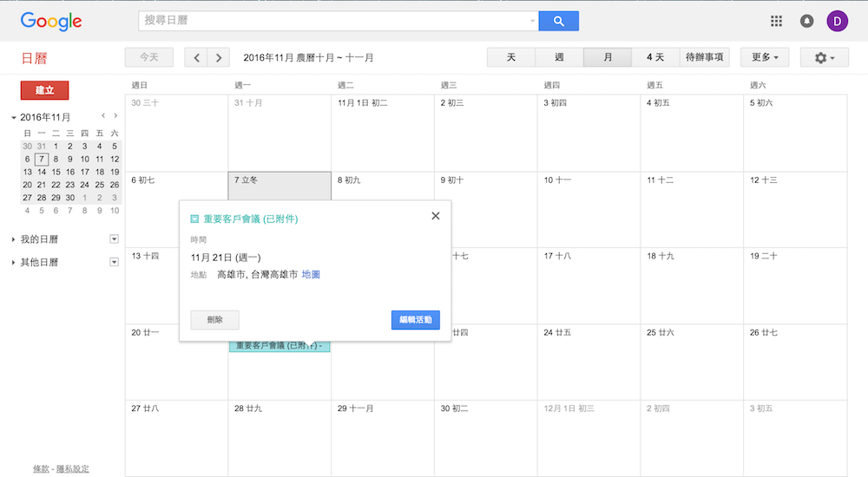Viewport: 868px width, 477px height.
Task: Open the account avatar D
Action: tap(837, 21)
